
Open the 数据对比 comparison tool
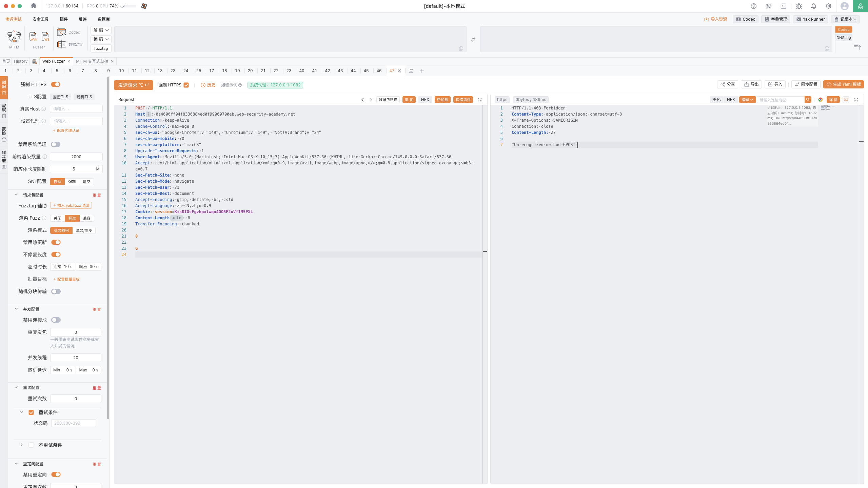pyautogui.click(x=70, y=44)
